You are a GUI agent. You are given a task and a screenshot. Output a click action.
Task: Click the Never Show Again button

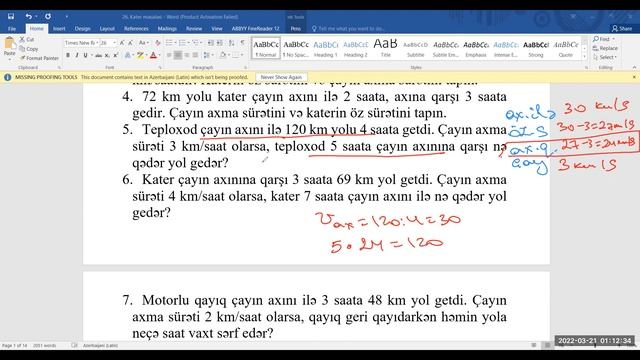(281, 77)
